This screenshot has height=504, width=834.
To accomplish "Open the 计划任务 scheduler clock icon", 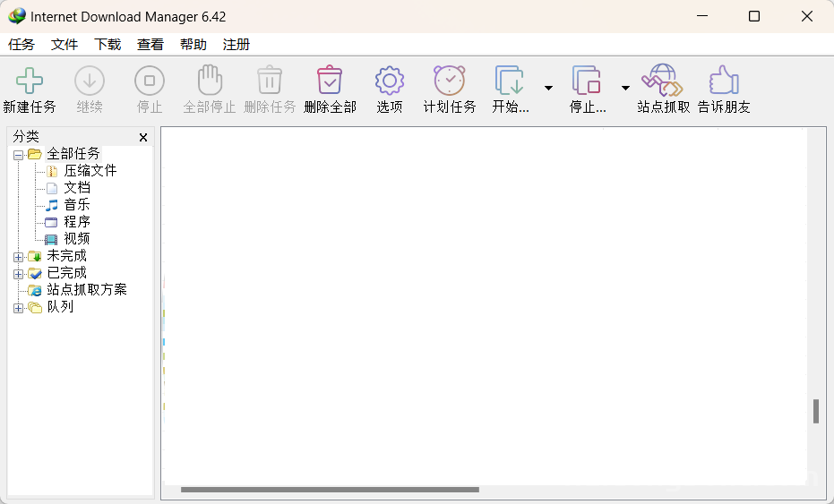I will click(x=450, y=81).
